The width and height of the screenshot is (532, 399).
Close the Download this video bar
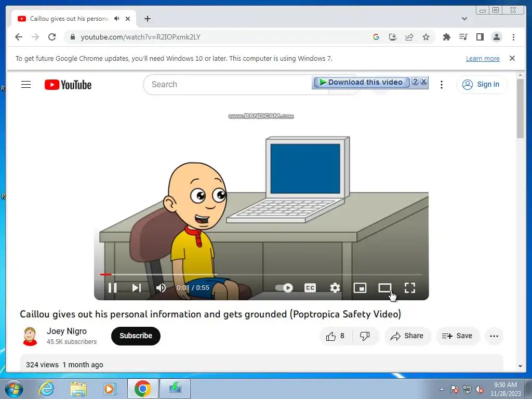[424, 82]
